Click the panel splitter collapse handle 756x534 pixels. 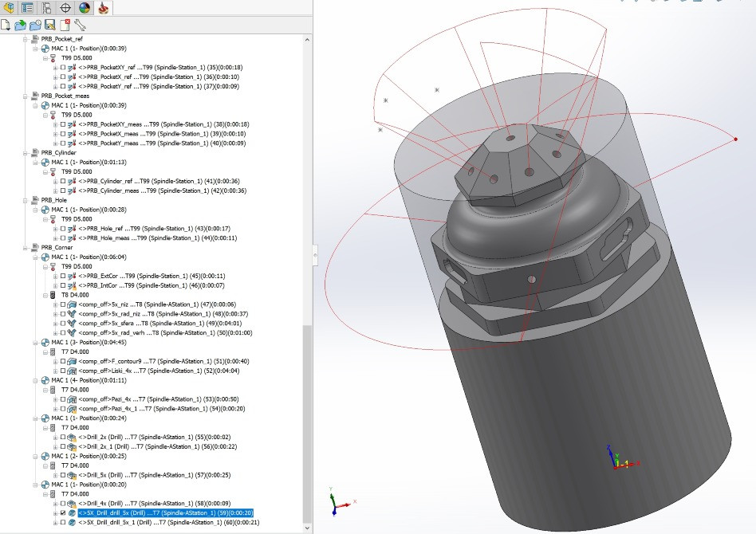click(315, 257)
